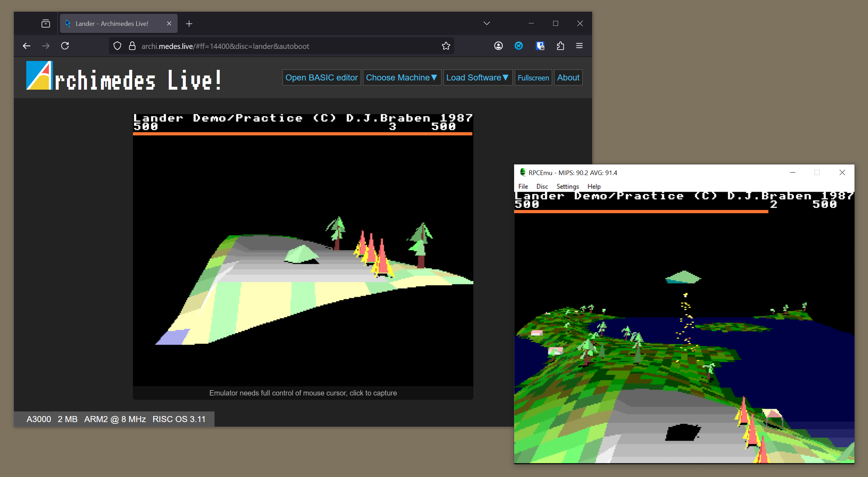Click 'RISC OS 3.11' status text

(179, 419)
